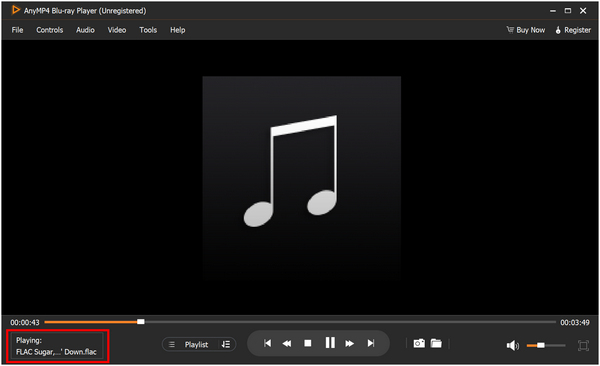Click the AnyMP4 app logo icon
600x366 pixels.
point(16,10)
